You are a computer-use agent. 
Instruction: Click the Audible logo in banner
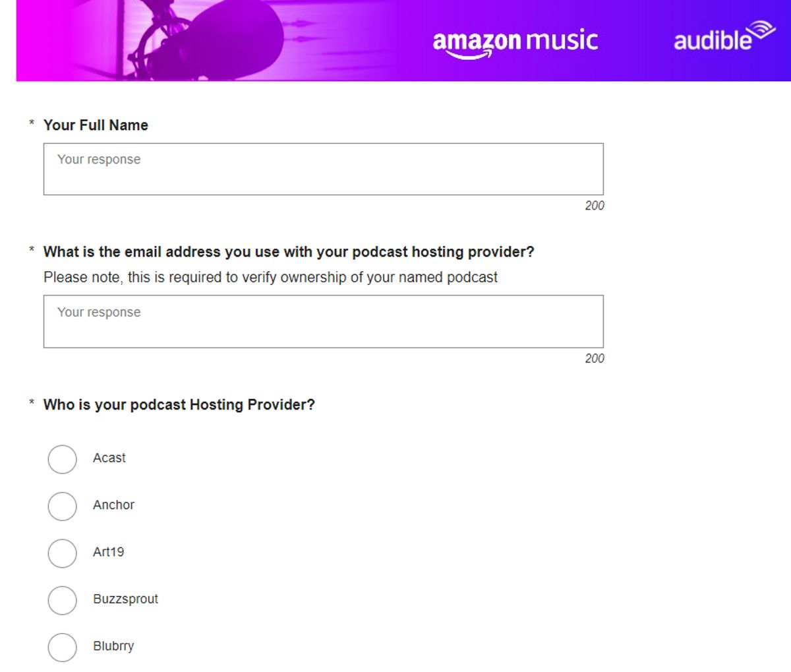[723, 38]
